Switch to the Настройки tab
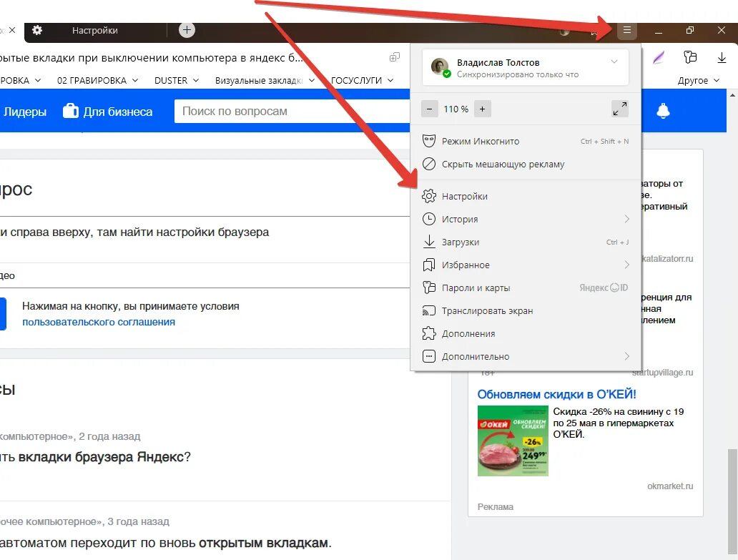 point(94,31)
